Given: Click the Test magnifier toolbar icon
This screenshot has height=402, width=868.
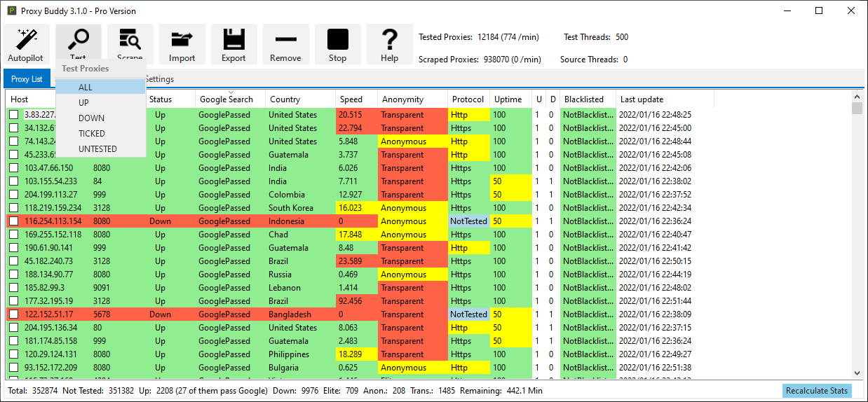Looking at the screenshot, I should [78, 39].
